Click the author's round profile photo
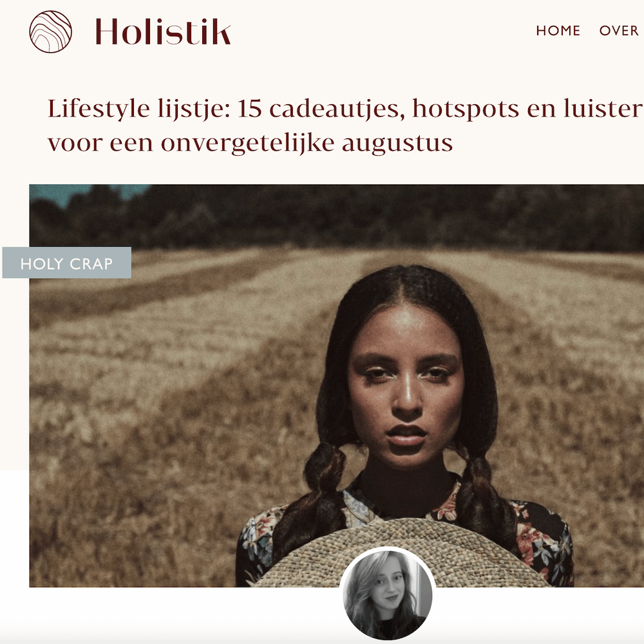This screenshot has height=644, width=644. click(x=387, y=594)
